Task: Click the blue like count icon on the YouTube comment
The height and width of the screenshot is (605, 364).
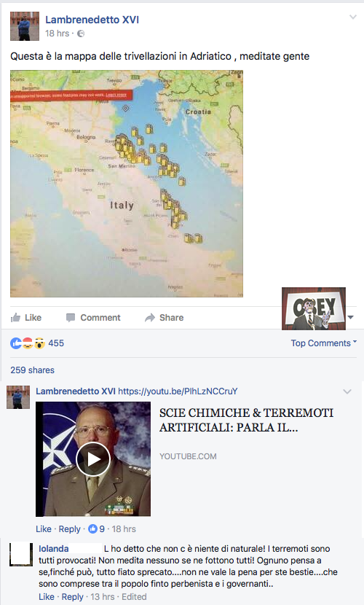Action: pos(92,528)
